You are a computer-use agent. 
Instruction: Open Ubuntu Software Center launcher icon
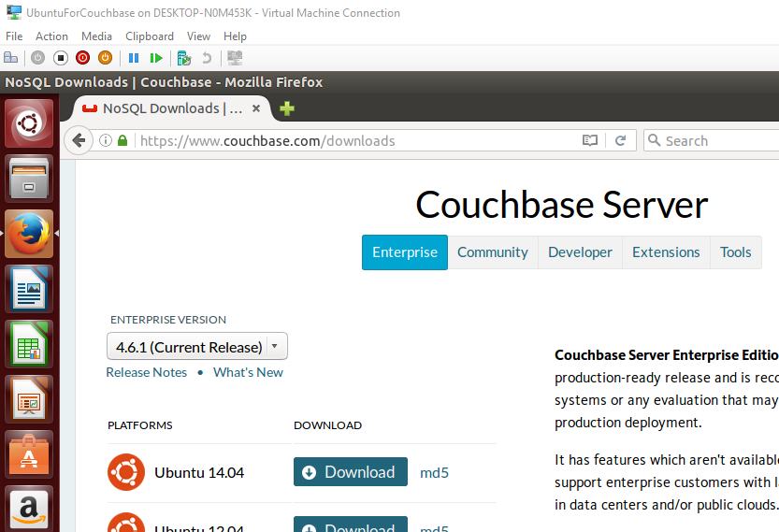[x=29, y=454]
